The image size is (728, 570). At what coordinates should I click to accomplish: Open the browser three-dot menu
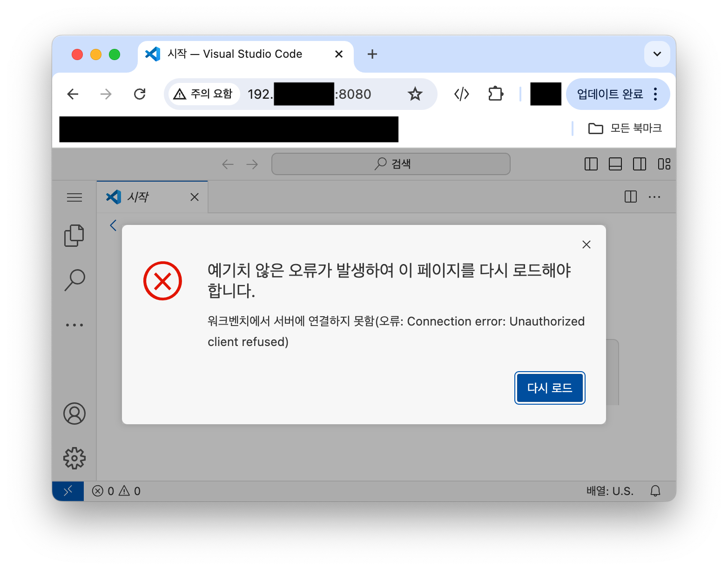655,94
